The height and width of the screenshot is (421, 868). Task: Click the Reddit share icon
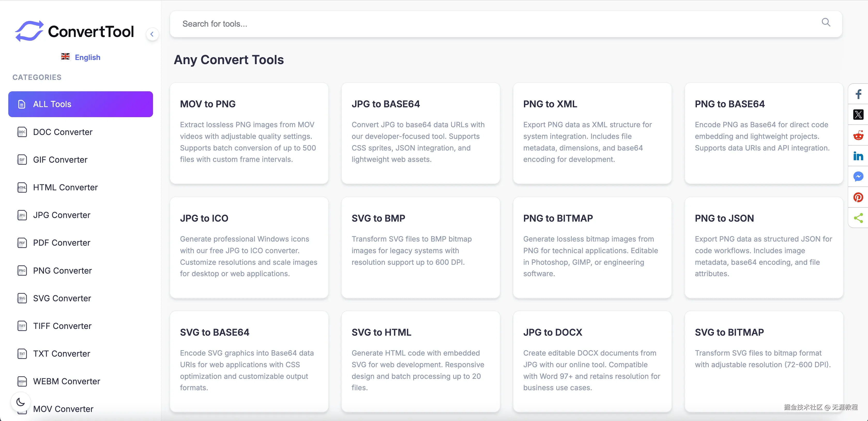858,136
